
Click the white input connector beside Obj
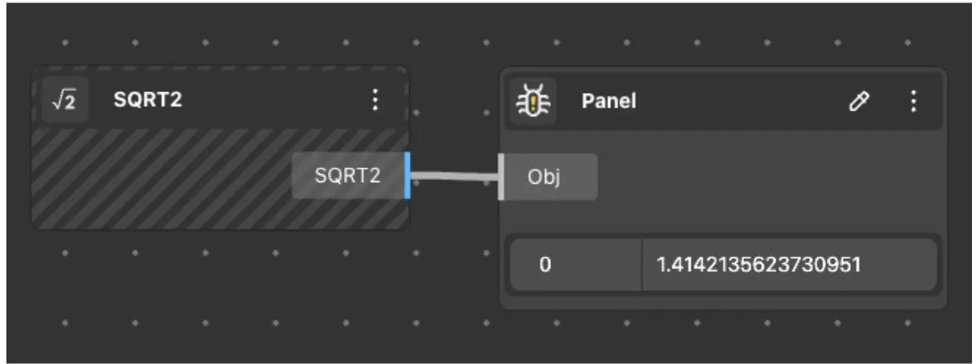501,176
